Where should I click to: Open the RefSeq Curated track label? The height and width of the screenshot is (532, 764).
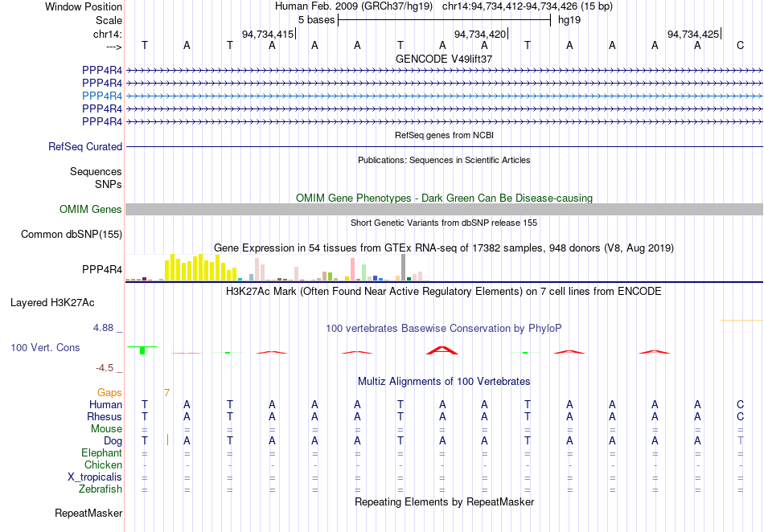point(85,146)
